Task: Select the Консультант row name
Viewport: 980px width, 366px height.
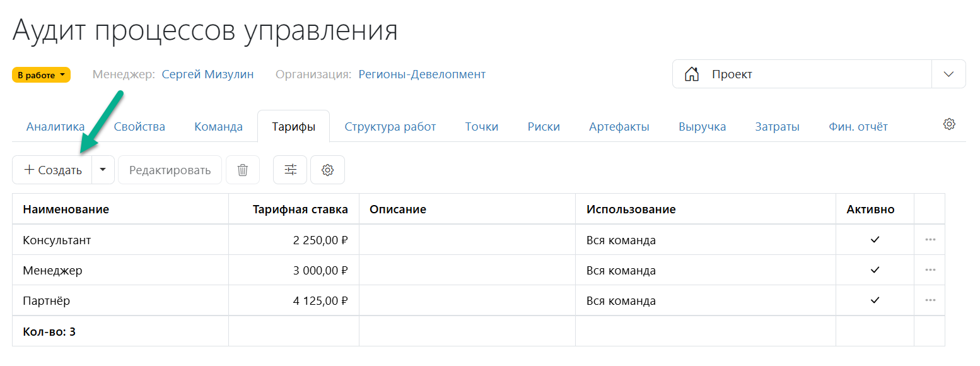Action: [57, 240]
